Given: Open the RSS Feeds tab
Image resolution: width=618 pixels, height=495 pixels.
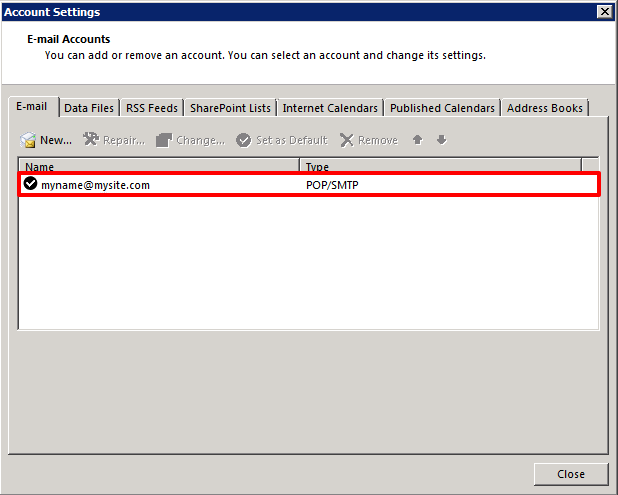Looking at the screenshot, I should (152, 108).
